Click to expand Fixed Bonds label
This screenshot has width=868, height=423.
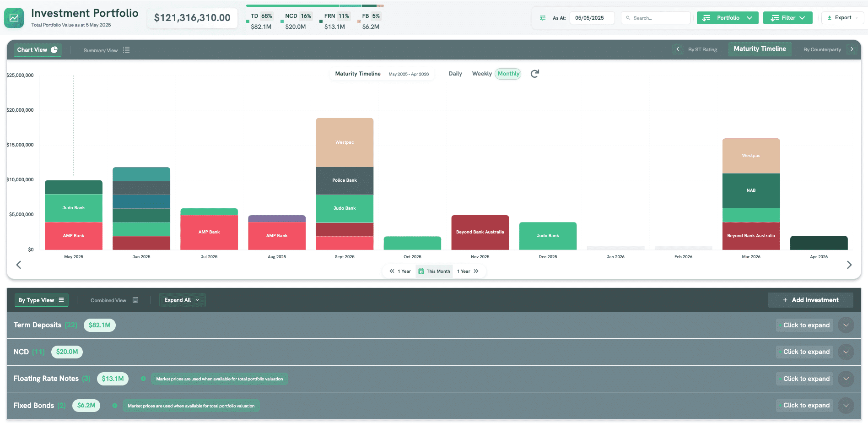coord(804,406)
